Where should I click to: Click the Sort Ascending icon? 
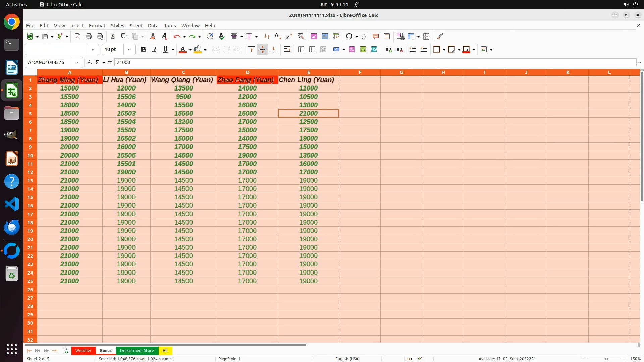pyautogui.click(x=278, y=36)
